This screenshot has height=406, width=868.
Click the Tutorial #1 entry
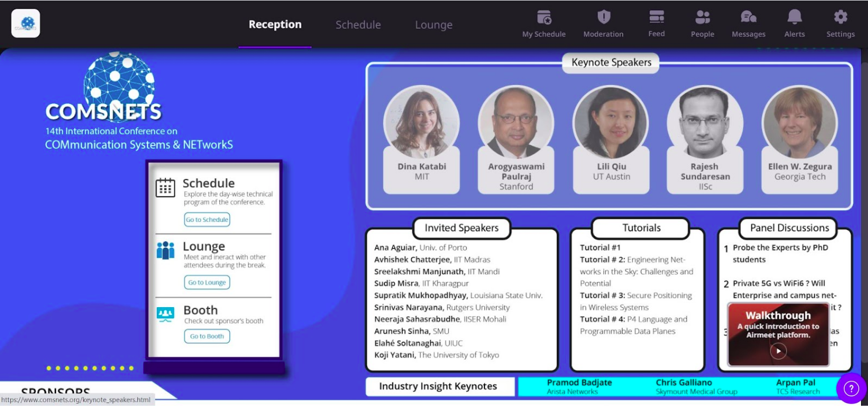[600, 248]
